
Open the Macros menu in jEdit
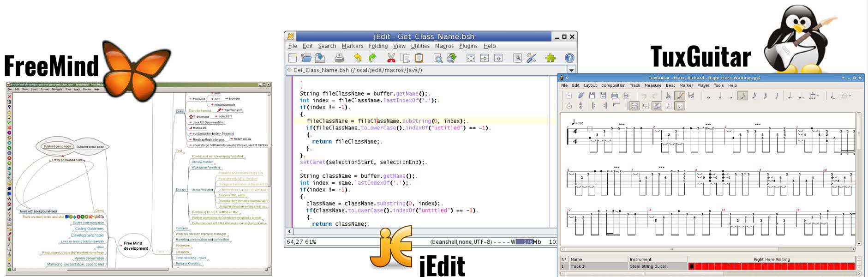(x=444, y=46)
